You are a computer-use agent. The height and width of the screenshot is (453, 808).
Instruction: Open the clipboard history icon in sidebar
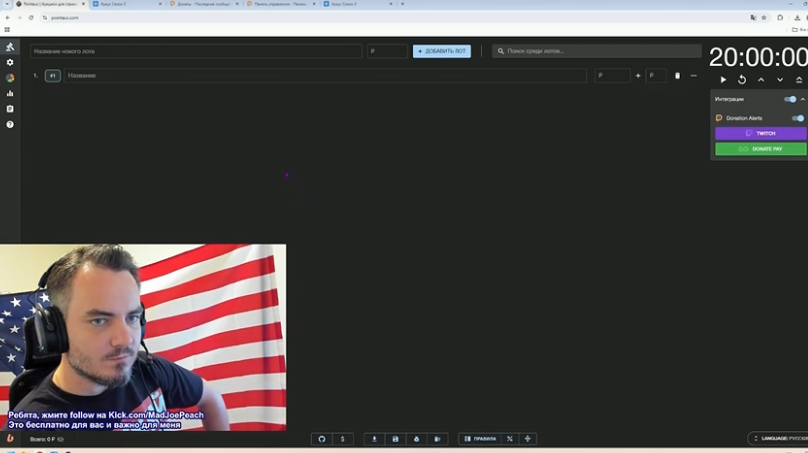pos(10,109)
